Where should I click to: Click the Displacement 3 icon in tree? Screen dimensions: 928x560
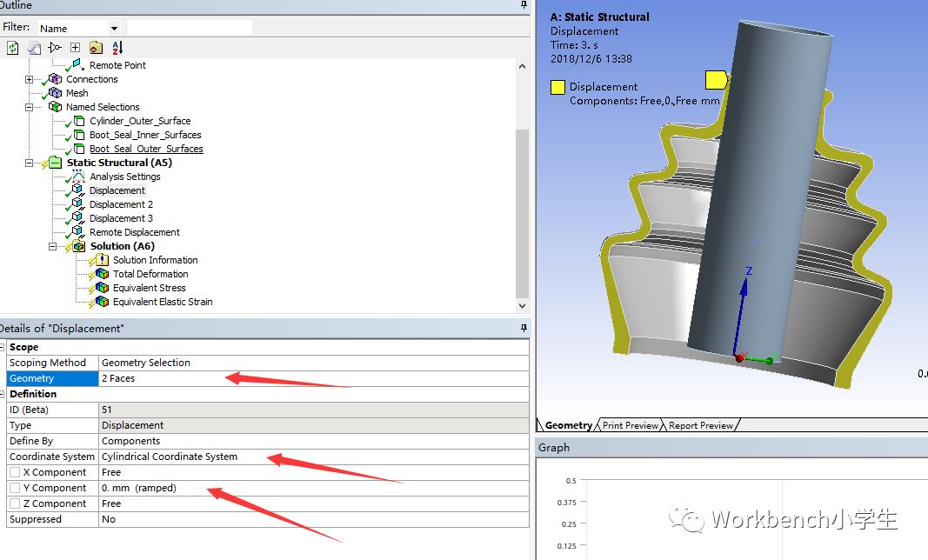[x=77, y=218]
